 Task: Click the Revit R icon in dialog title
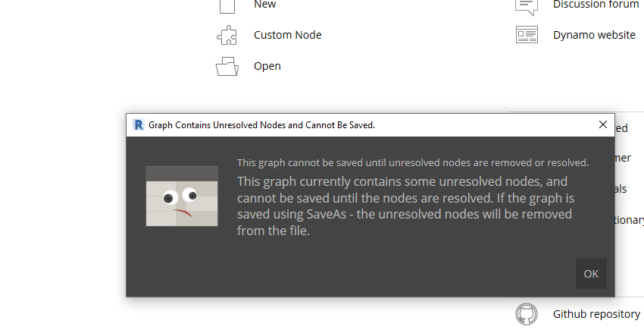click(x=139, y=124)
